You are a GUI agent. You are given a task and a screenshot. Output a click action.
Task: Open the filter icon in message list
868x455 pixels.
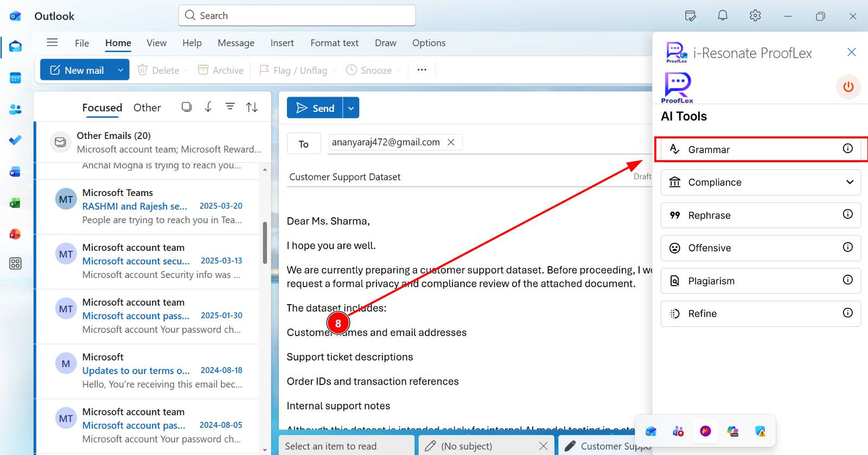(x=230, y=107)
